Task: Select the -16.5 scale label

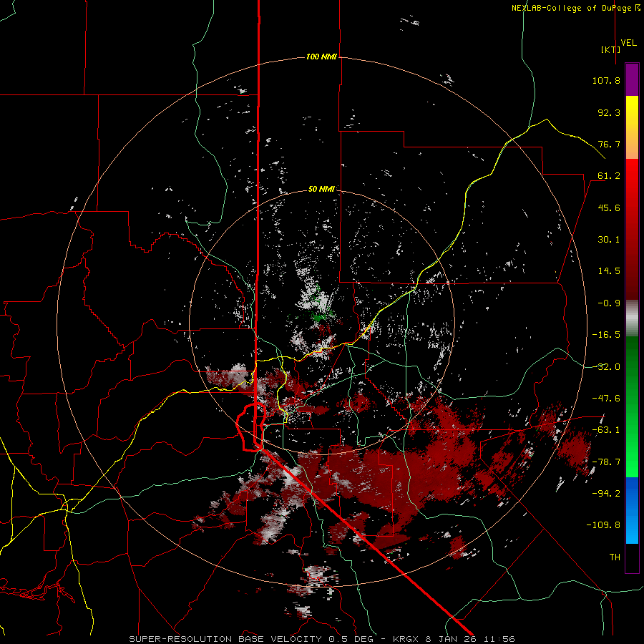Action: (606, 335)
